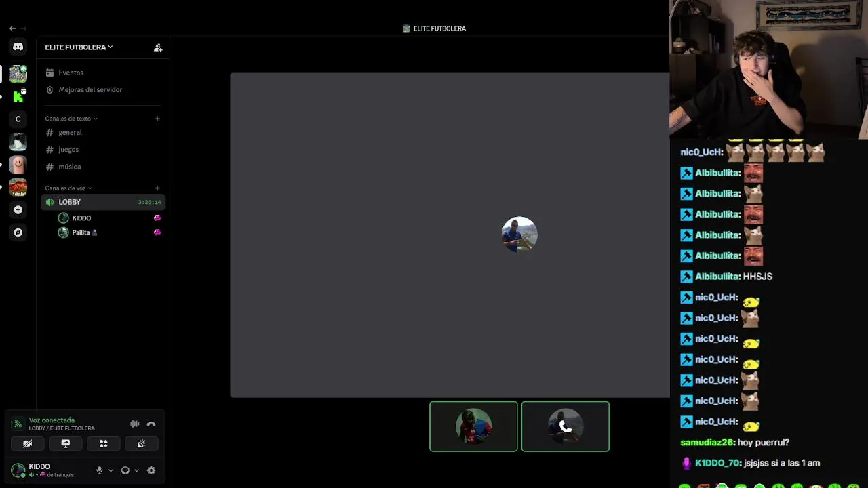Open headphones output options chevron
This screenshot has width=868, height=488.
136,470
